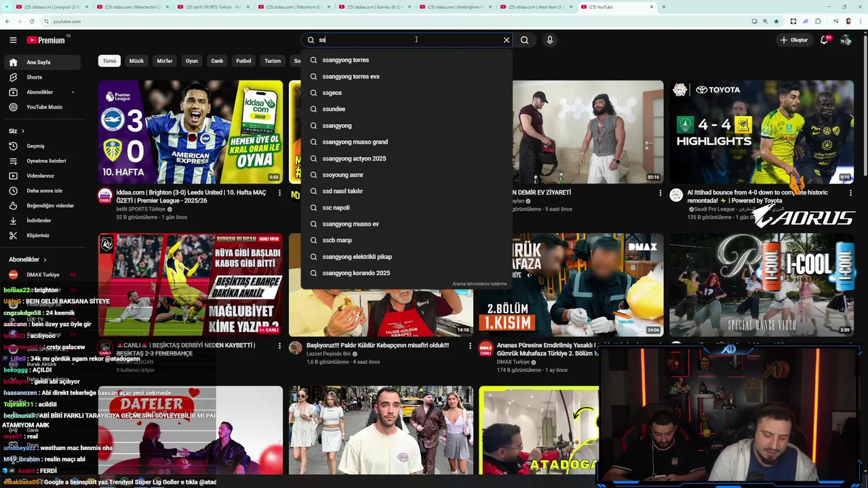Select the Canlı filter chip

pyautogui.click(x=217, y=61)
